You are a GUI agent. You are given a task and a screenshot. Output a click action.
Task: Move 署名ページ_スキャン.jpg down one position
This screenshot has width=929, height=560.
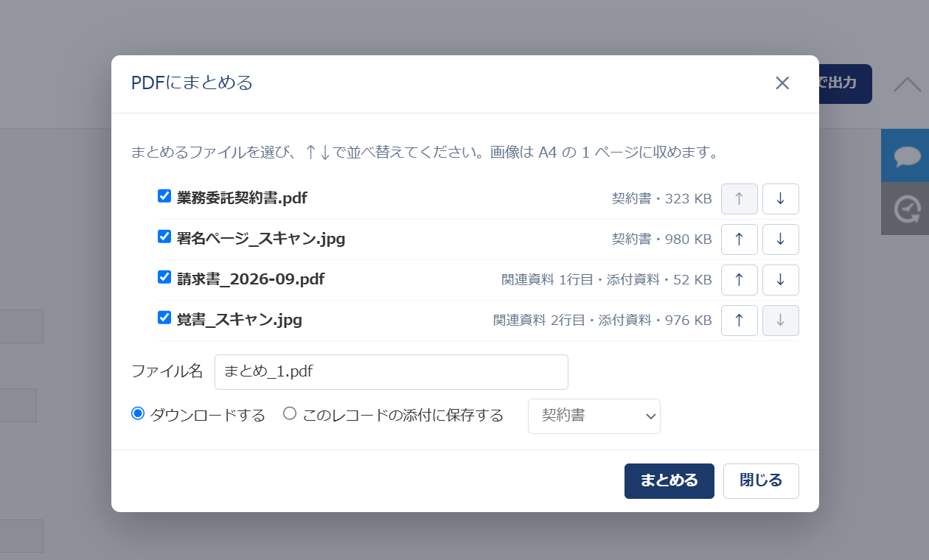tap(781, 239)
